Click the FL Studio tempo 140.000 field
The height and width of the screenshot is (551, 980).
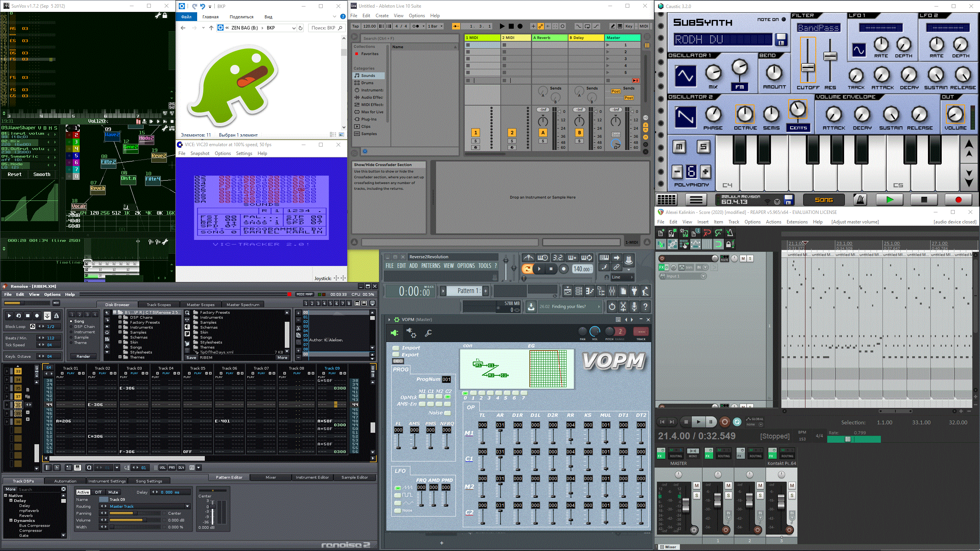pyautogui.click(x=582, y=269)
